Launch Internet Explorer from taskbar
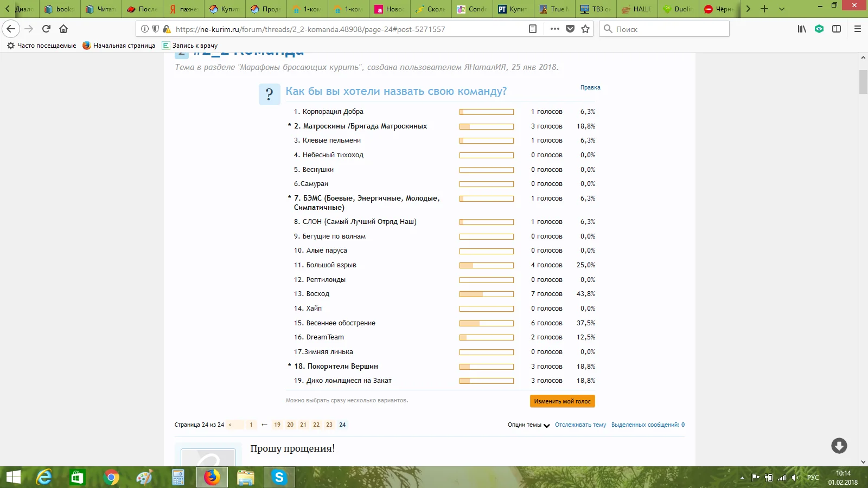Viewport: 868px width, 488px height. (43, 477)
